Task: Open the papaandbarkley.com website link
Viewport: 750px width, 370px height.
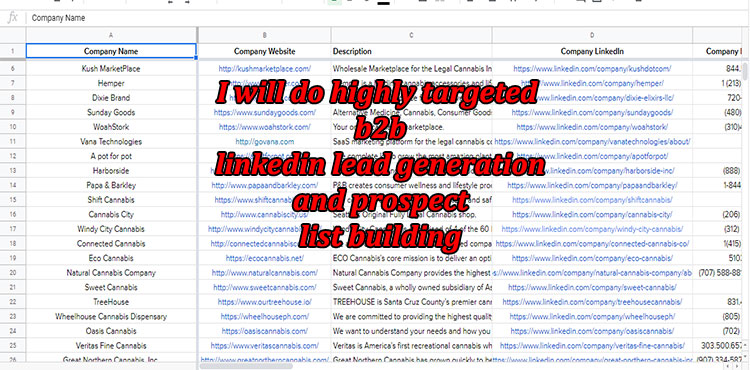Action: tap(265, 185)
